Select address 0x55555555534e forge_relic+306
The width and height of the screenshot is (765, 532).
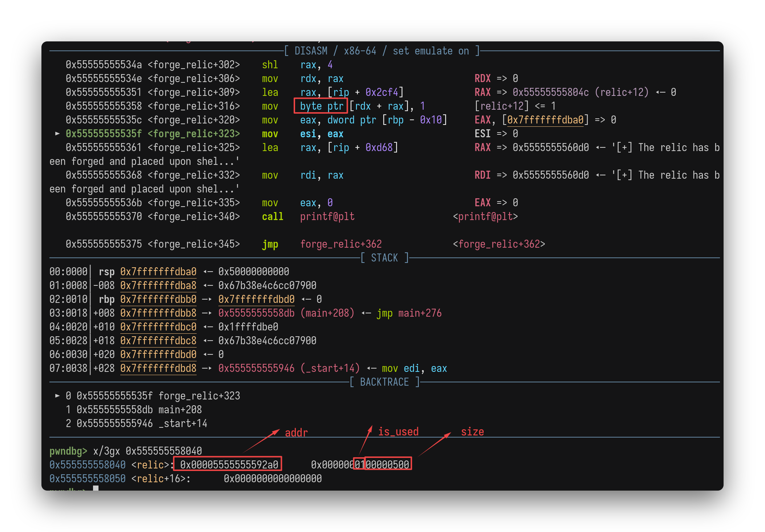(153, 78)
